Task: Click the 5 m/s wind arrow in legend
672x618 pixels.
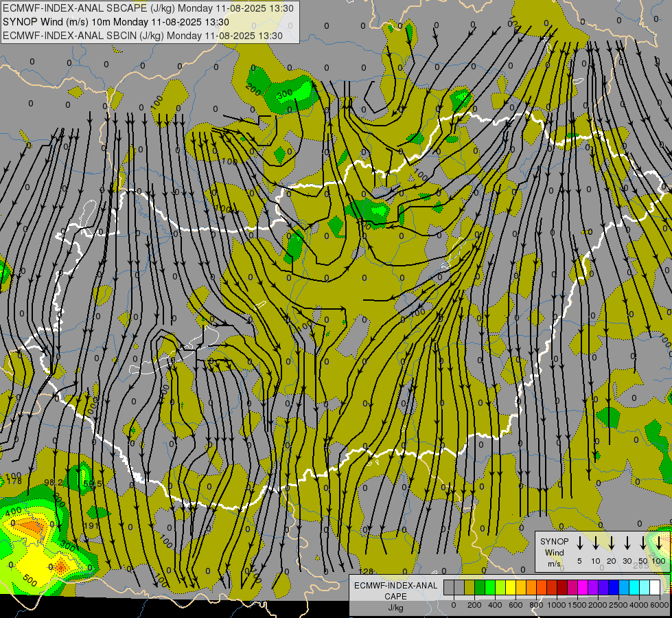Action: point(579,543)
